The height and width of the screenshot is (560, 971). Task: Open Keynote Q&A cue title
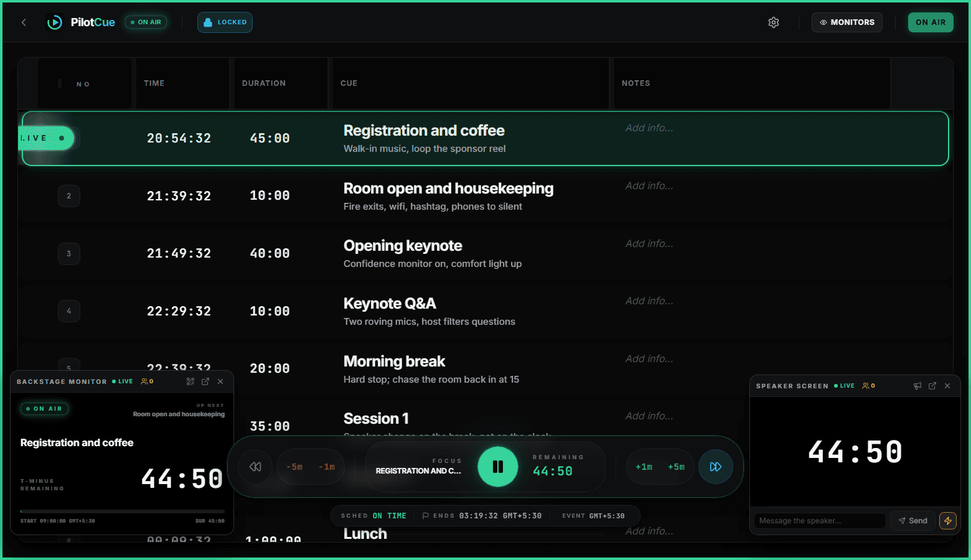390,304
